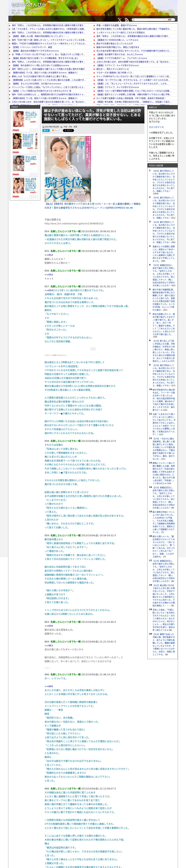Open headline 【動画】東名阪で起きた足場トラック
Image resolution: width=186 pixels, height=868 pixels.
pyautogui.click(x=45, y=58)
